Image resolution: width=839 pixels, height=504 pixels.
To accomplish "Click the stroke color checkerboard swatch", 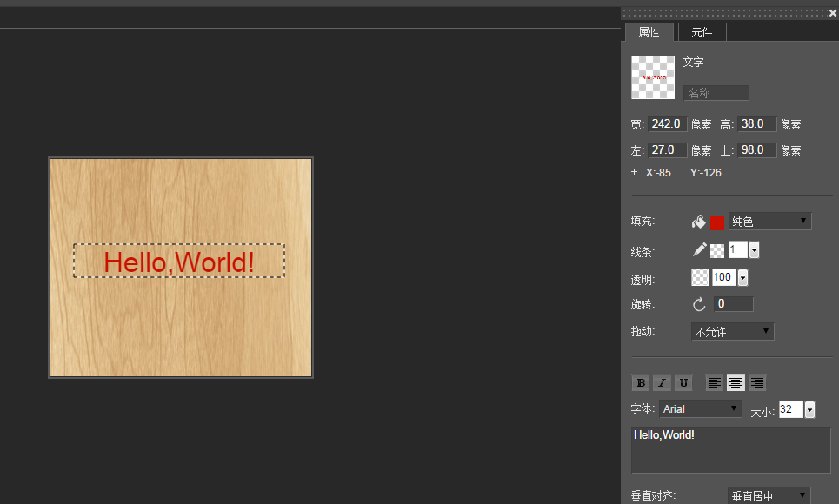I will 717,250.
